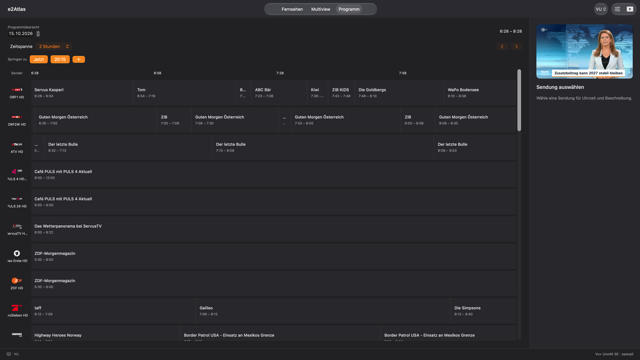Switch to the Multiview tab
The image size is (640, 360).
tap(320, 9)
